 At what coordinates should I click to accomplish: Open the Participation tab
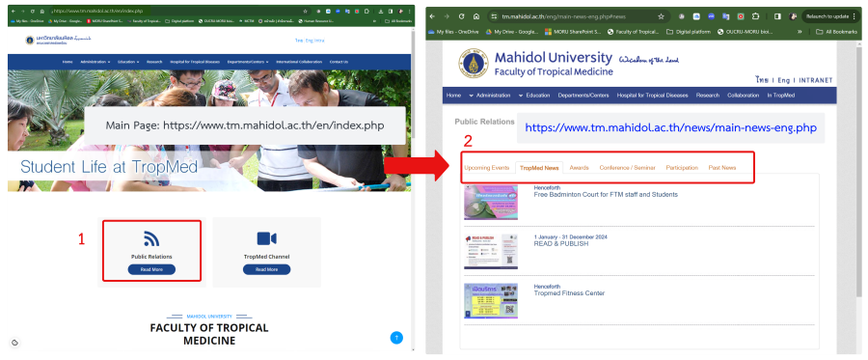(x=682, y=168)
